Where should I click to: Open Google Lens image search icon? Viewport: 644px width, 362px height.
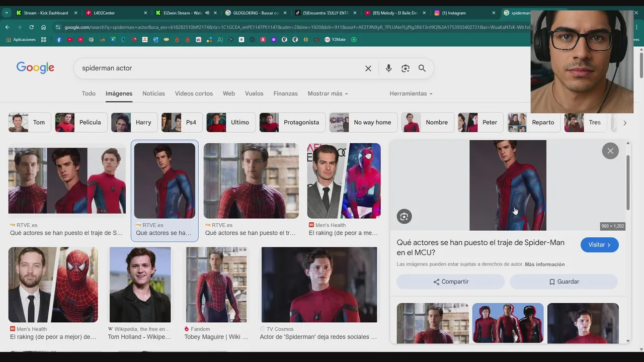pyautogui.click(x=405, y=68)
